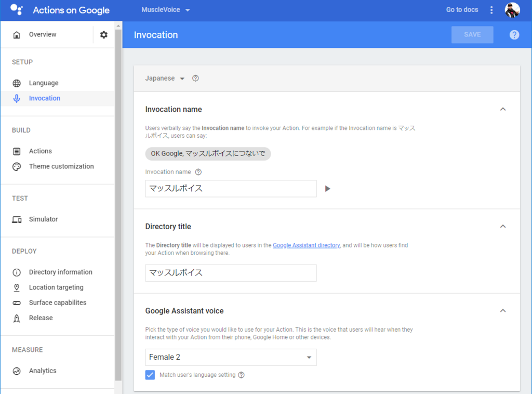Open the Female 2 voice dropdown
The width and height of the screenshot is (532, 394).
click(231, 357)
